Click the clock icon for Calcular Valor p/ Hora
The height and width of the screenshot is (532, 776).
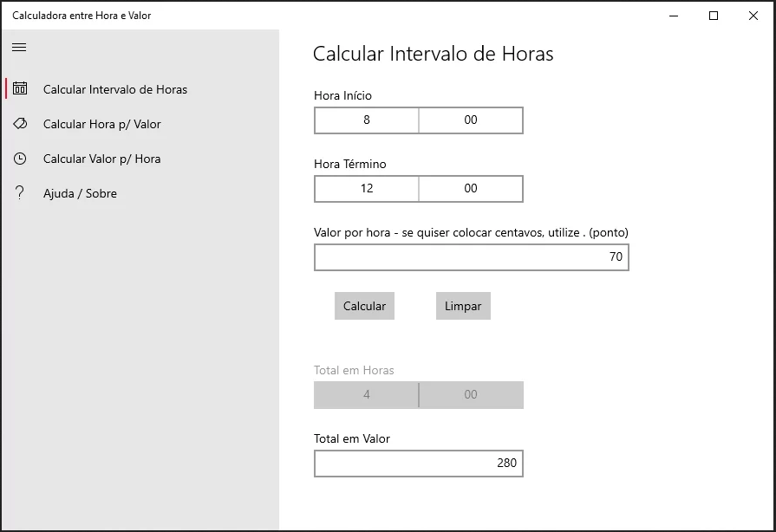(x=20, y=159)
